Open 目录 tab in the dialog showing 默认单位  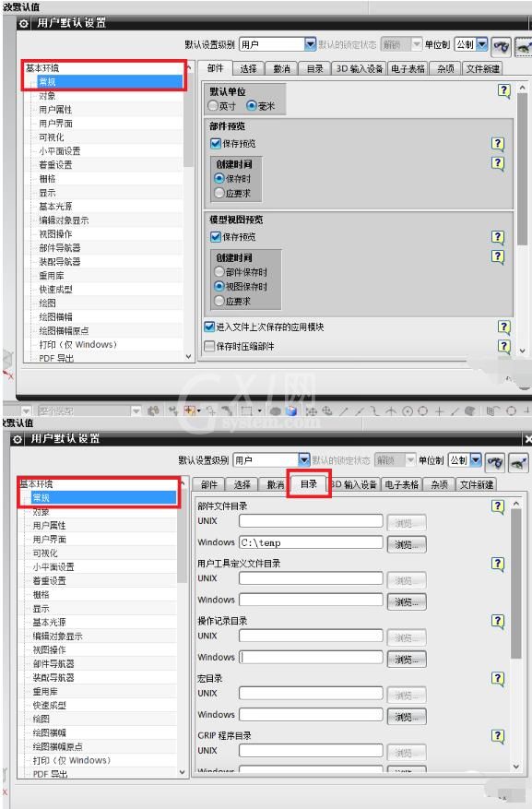(x=315, y=68)
